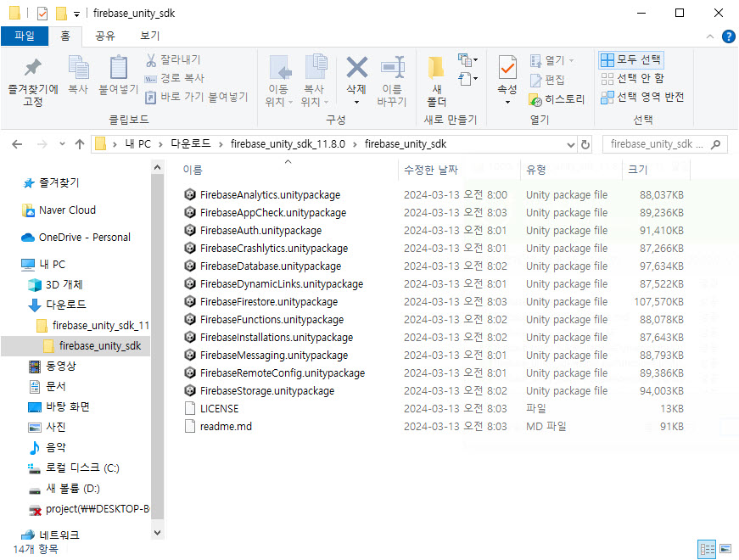Image resolution: width=739 pixels, height=560 pixels.
Task: Switch to the View (보기) tab
Action: (x=150, y=36)
